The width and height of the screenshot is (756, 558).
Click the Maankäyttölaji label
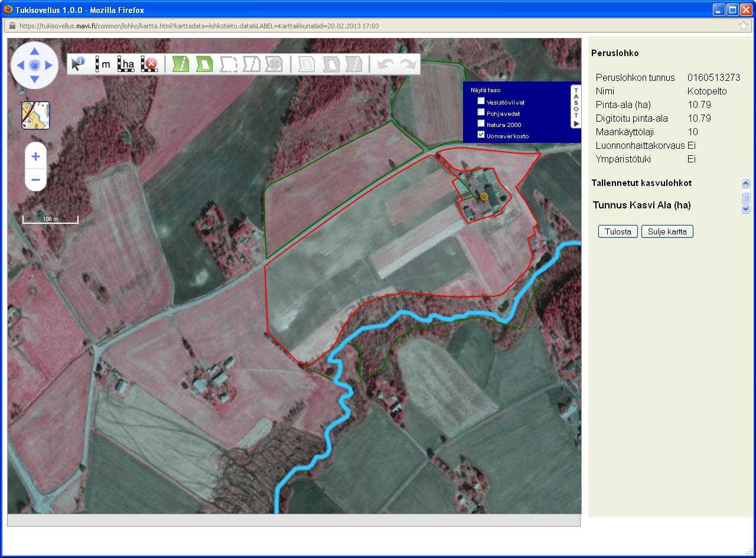625,132
